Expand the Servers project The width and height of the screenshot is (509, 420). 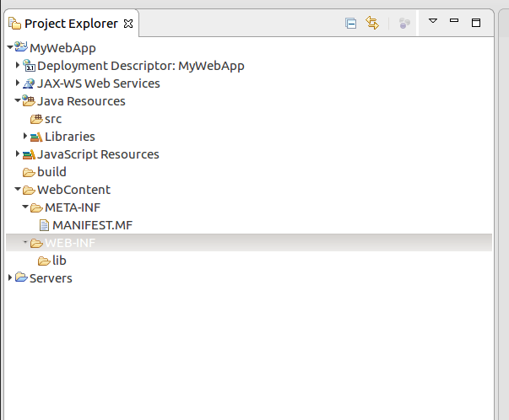point(10,278)
